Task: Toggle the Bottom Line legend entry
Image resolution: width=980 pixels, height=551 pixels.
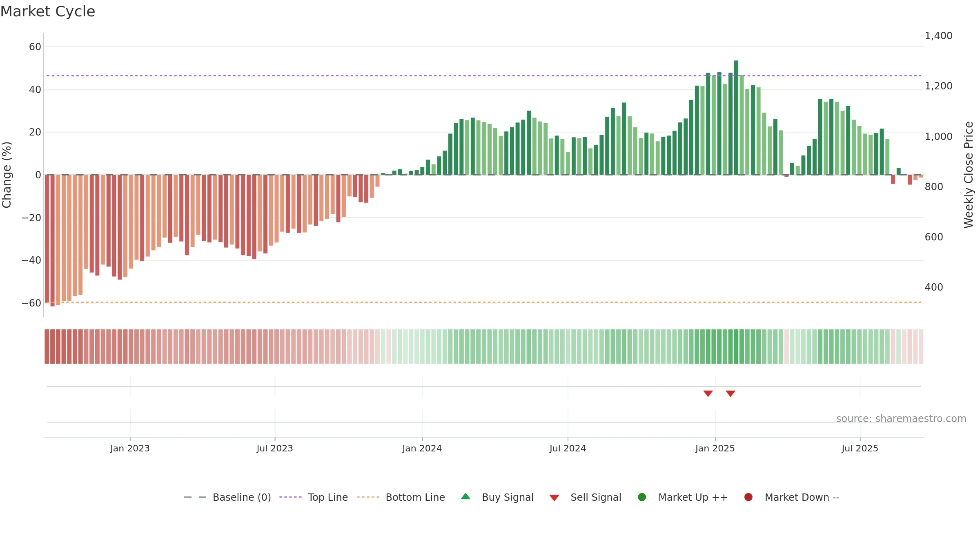Action: [401, 497]
